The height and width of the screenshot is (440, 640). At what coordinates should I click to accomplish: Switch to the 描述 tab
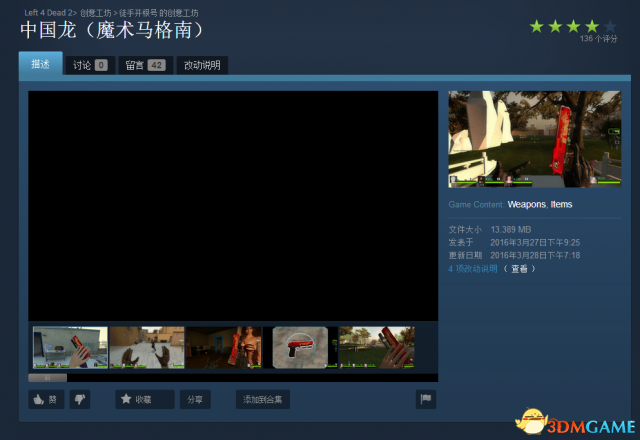pyautogui.click(x=40, y=64)
